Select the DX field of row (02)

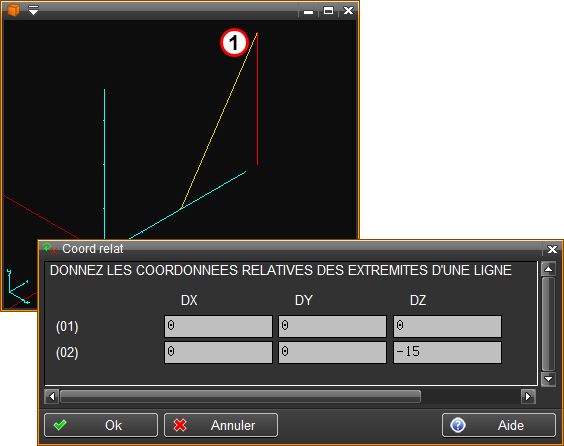218,352
